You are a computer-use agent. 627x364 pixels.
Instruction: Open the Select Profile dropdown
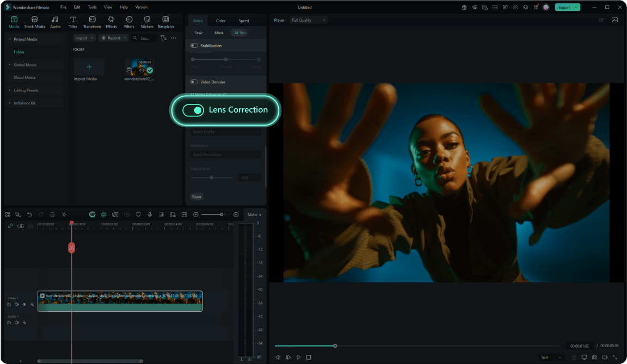(225, 132)
